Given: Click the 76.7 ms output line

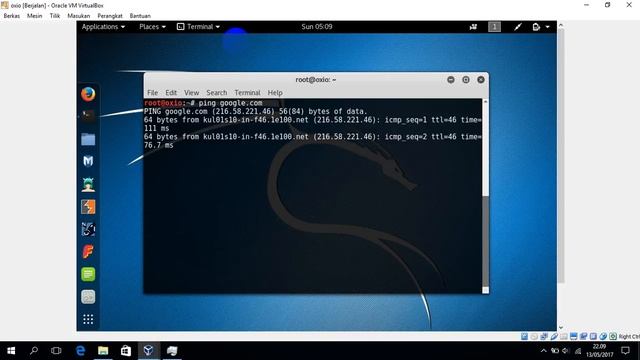Looking at the screenshot, I should 158,145.
